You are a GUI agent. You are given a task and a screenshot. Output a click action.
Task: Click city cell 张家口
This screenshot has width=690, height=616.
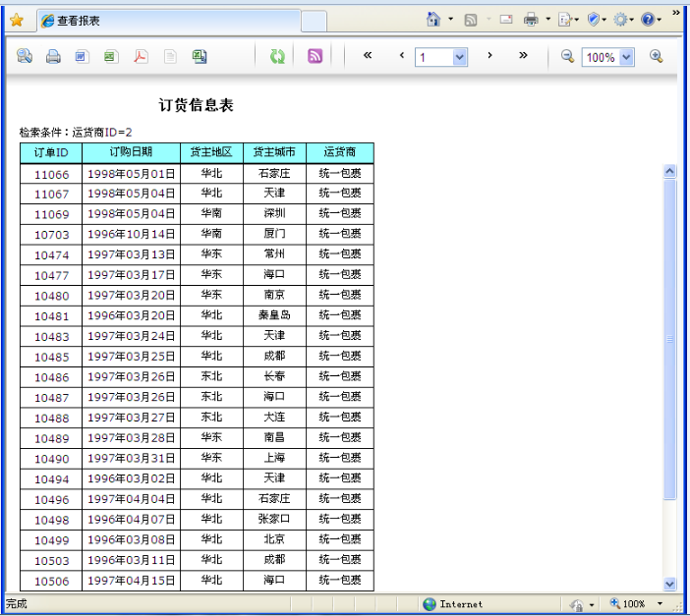click(274, 519)
